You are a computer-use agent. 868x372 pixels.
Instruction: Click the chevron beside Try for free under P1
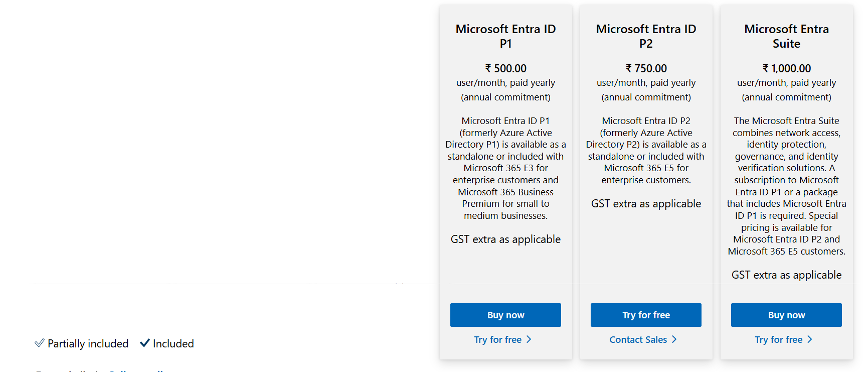click(530, 339)
